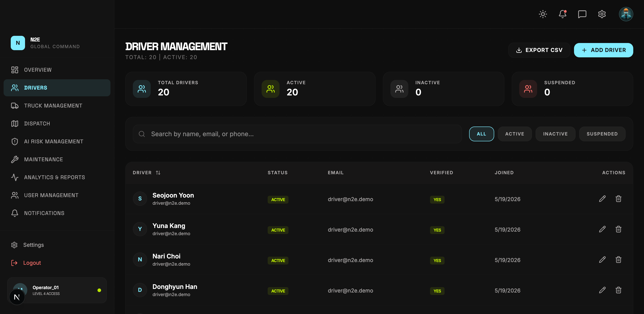Click the search magnifier icon

[x=142, y=134]
